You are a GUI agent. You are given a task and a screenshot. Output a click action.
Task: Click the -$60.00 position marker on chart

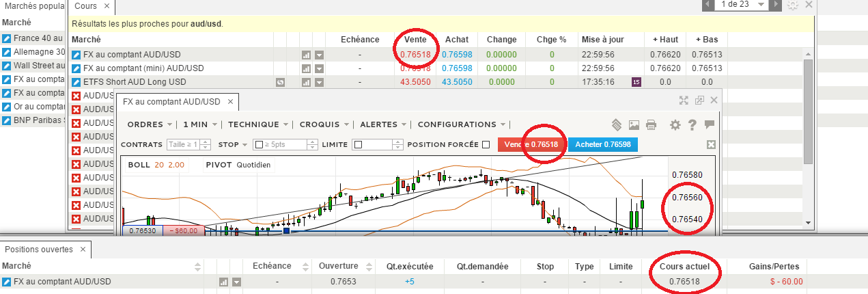(x=182, y=231)
